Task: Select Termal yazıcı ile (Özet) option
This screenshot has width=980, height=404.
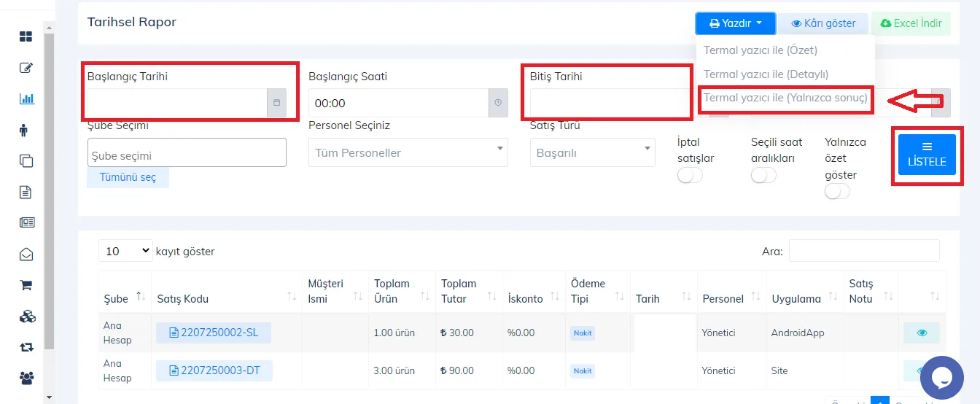Action: pyautogui.click(x=761, y=50)
